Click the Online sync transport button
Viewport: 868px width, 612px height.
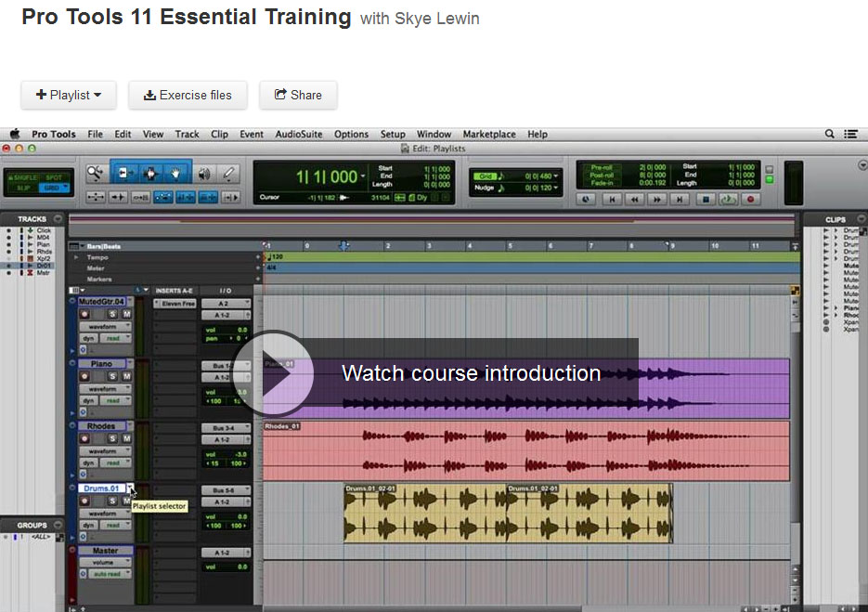coord(586,199)
